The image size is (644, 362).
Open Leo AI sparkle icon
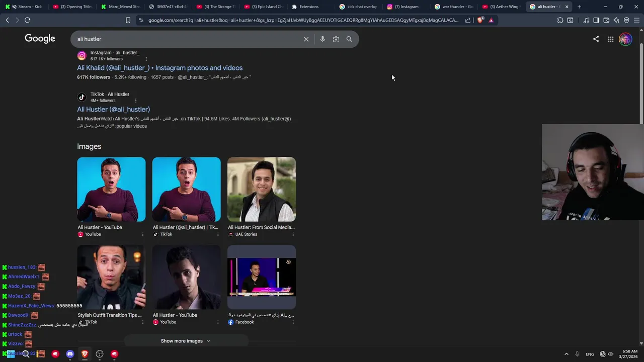616,20
